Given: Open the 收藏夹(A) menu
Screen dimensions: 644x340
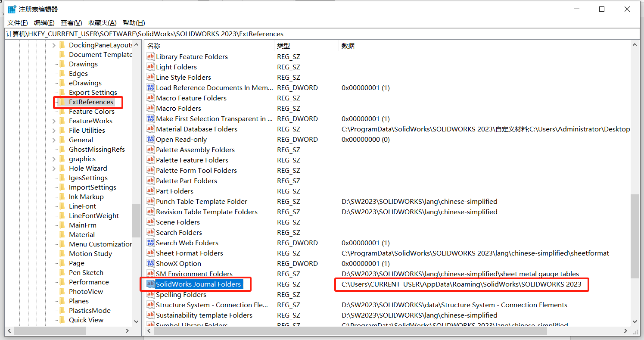Looking at the screenshot, I should click(x=102, y=23).
